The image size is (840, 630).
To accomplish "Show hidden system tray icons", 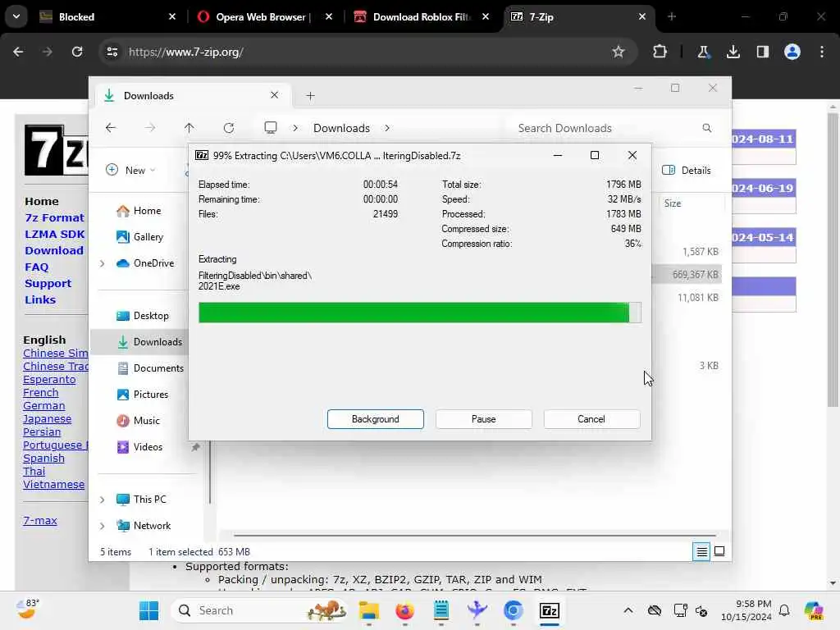I will tap(628, 610).
